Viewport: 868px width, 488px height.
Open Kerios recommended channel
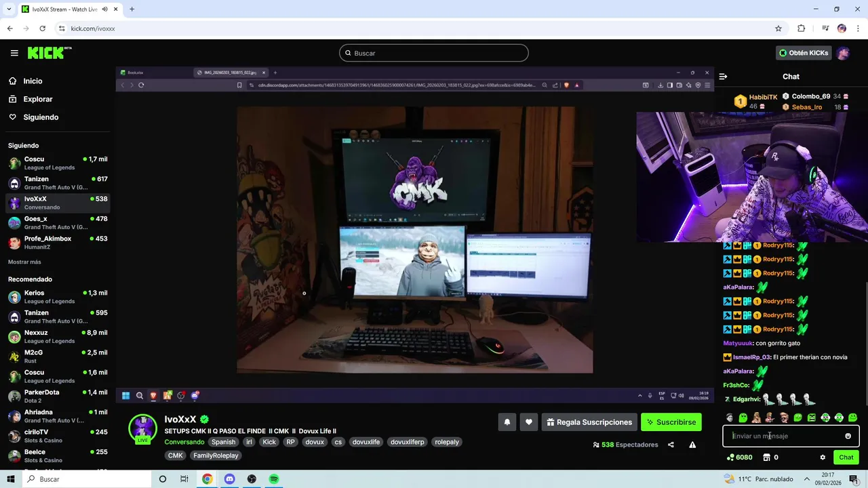(58, 297)
